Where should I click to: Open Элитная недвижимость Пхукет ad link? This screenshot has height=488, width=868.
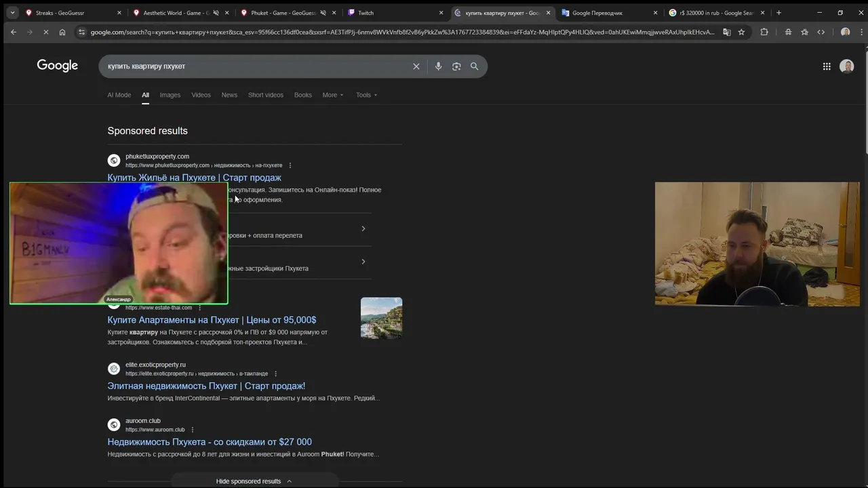tap(206, 386)
